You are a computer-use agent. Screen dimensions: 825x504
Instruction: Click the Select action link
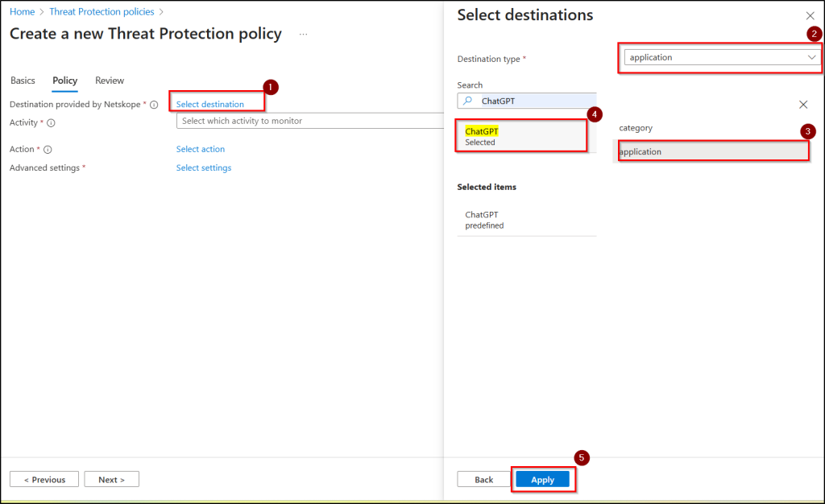[201, 149]
